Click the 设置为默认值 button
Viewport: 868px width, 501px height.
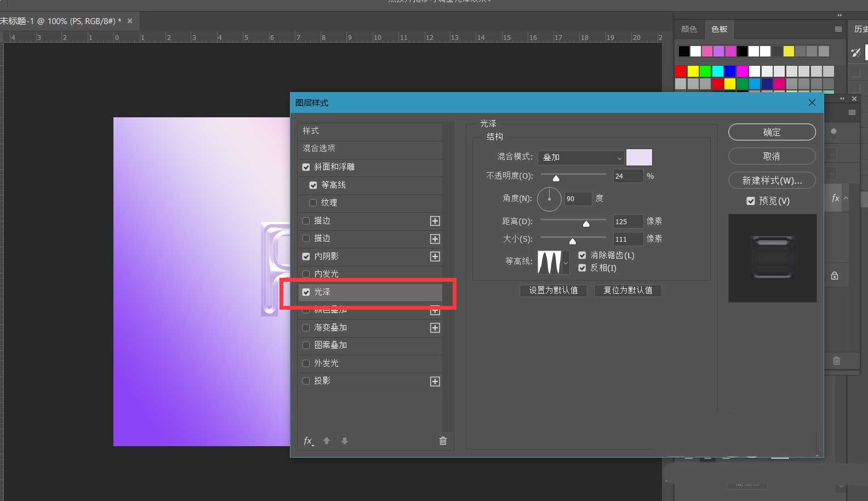pos(553,290)
